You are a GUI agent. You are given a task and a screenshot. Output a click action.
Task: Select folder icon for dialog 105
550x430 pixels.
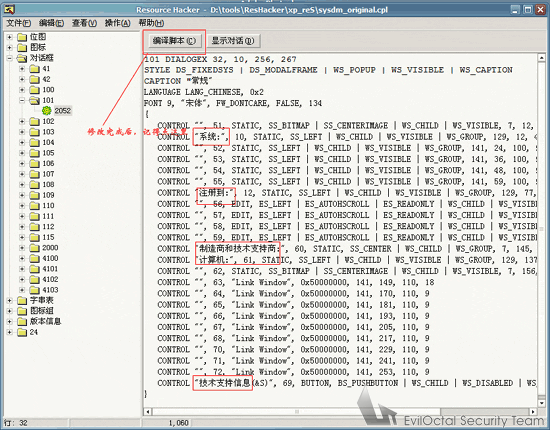[34, 153]
